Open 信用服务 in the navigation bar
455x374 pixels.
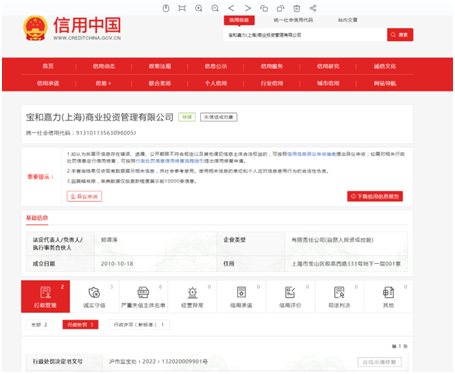(x=272, y=66)
